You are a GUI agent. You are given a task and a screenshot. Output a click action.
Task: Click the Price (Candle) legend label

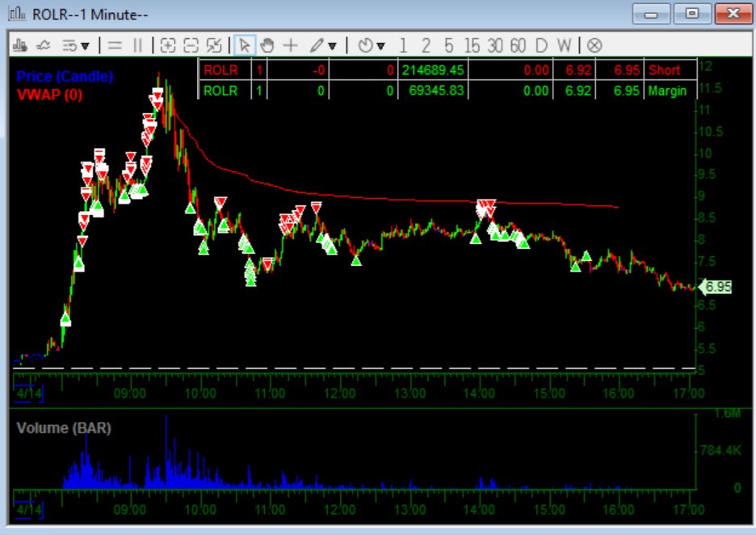(x=65, y=76)
